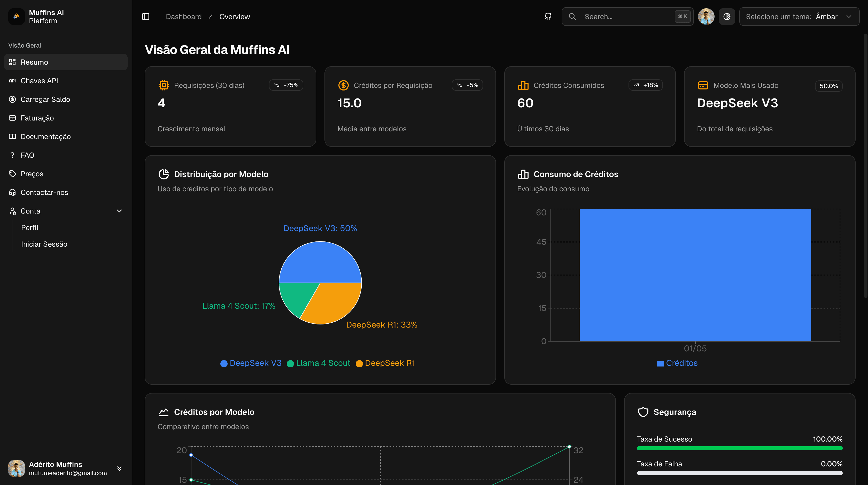Click the -5% trend badge
Viewport: 868px width, 485px height.
coord(467,85)
